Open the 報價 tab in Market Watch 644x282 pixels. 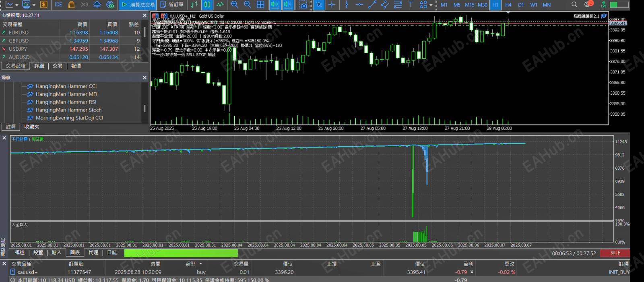76,66
